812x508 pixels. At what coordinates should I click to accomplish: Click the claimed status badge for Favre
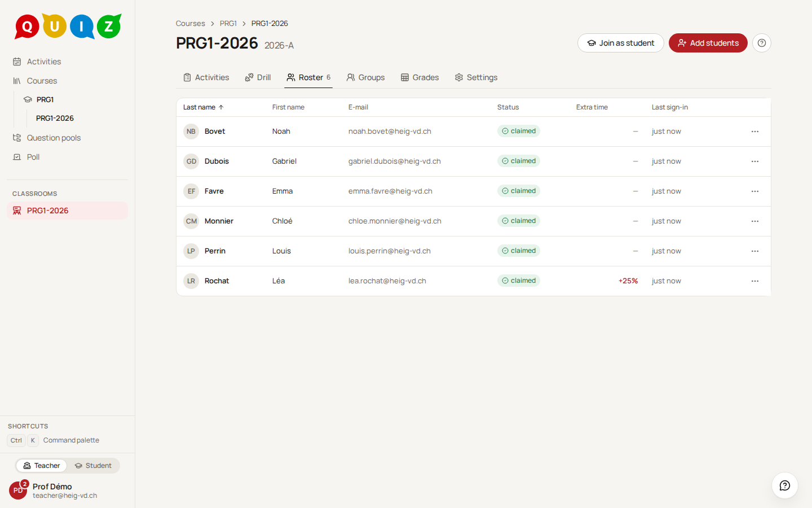519,191
